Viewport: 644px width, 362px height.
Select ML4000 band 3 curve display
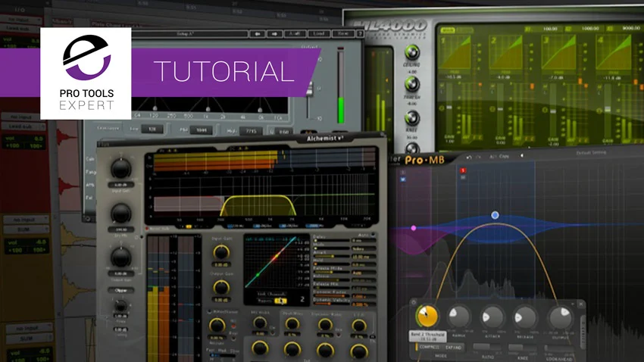pyautogui.click(x=558, y=52)
